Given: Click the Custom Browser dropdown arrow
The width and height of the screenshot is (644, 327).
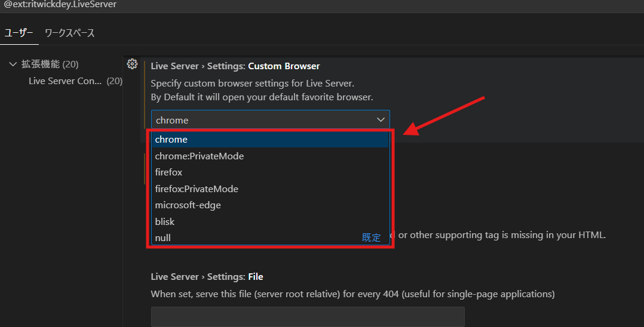Looking at the screenshot, I should pos(381,120).
